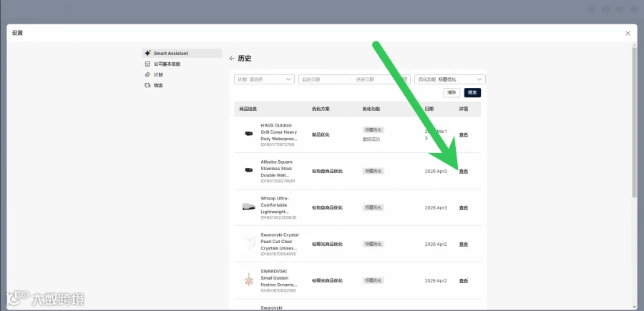Click the Swarovski Crystal Pearl necklace thumbnail
644x311 pixels.
point(248,244)
